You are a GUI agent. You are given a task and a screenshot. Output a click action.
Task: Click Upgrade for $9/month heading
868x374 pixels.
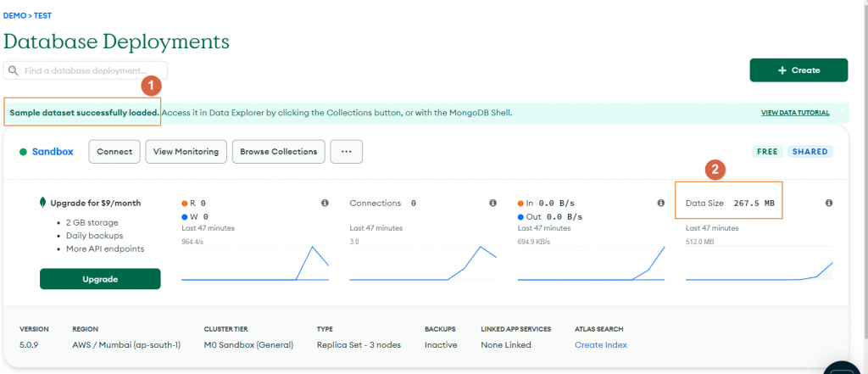tap(96, 204)
